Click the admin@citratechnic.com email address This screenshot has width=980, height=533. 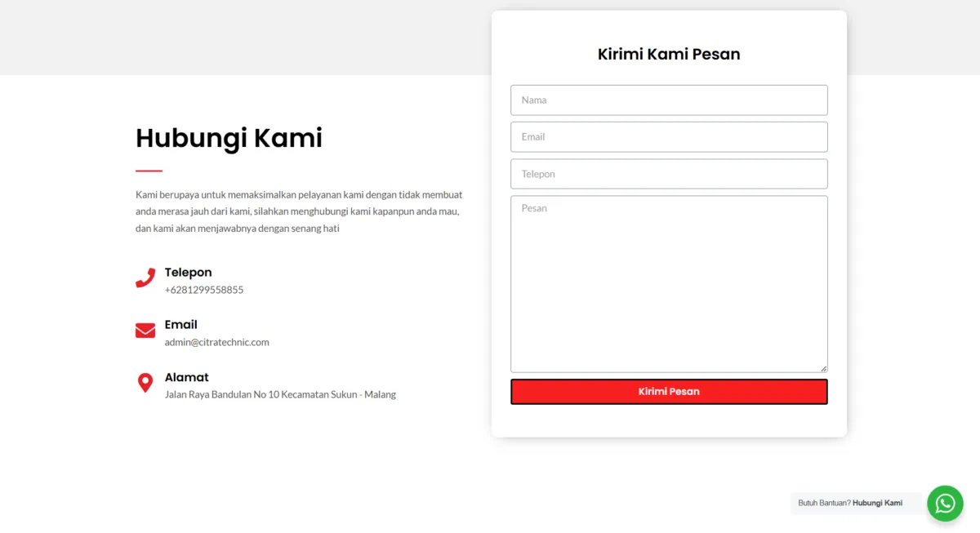pyautogui.click(x=216, y=342)
